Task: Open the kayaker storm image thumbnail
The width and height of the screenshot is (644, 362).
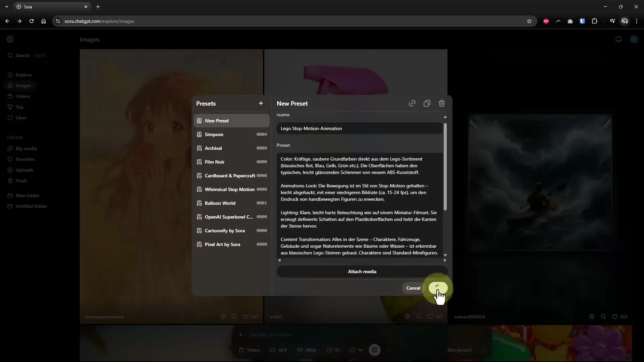Action: tap(540, 183)
